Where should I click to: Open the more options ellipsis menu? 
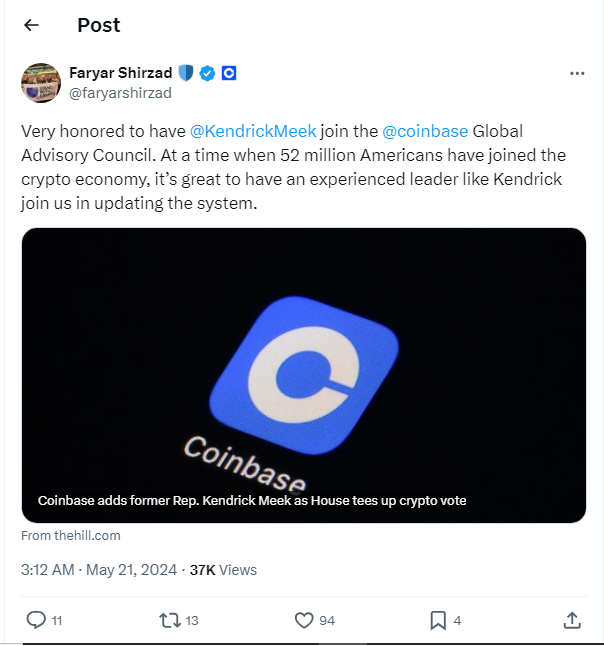click(577, 73)
